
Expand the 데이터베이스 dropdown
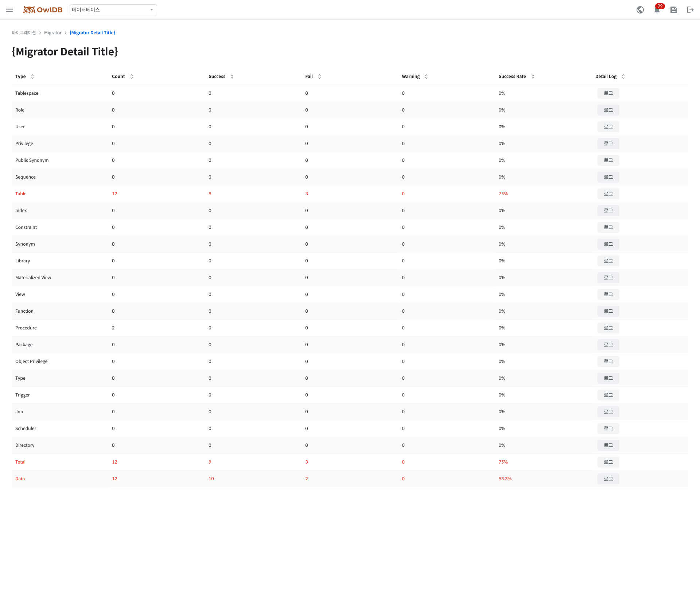click(113, 10)
